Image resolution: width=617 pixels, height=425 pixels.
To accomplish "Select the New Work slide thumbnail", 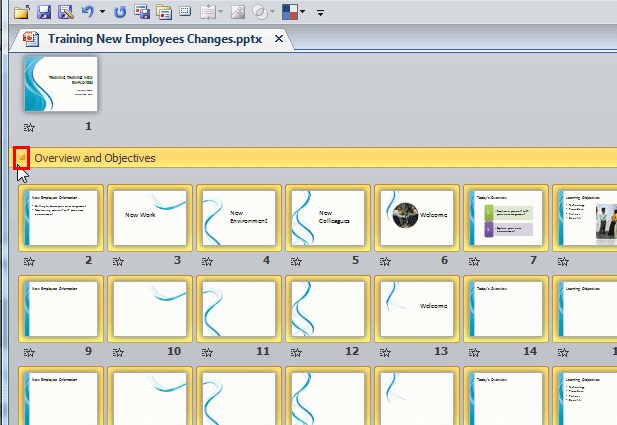I will (x=149, y=217).
